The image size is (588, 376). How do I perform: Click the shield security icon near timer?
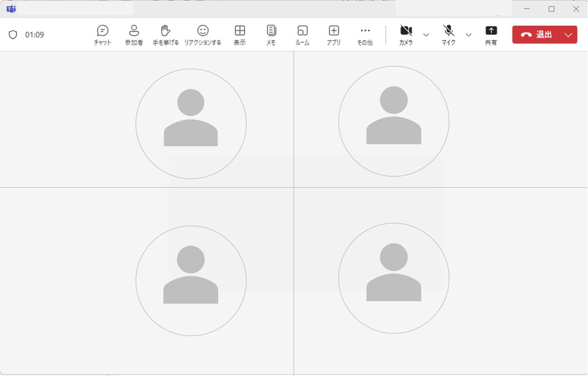point(13,35)
